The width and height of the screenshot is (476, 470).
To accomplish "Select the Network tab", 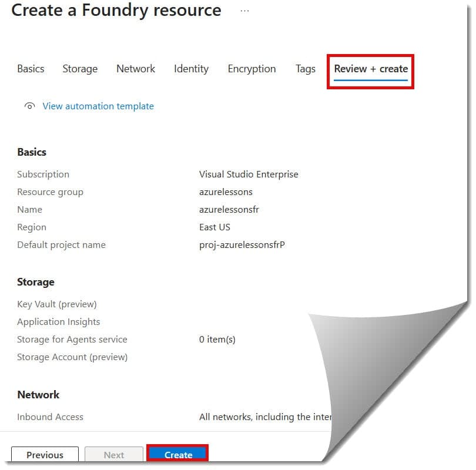I will point(135,69).
